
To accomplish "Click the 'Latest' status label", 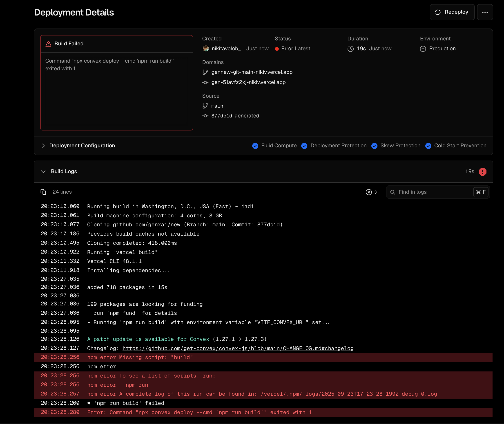I will pyautogui.click(x=303, y=49).
